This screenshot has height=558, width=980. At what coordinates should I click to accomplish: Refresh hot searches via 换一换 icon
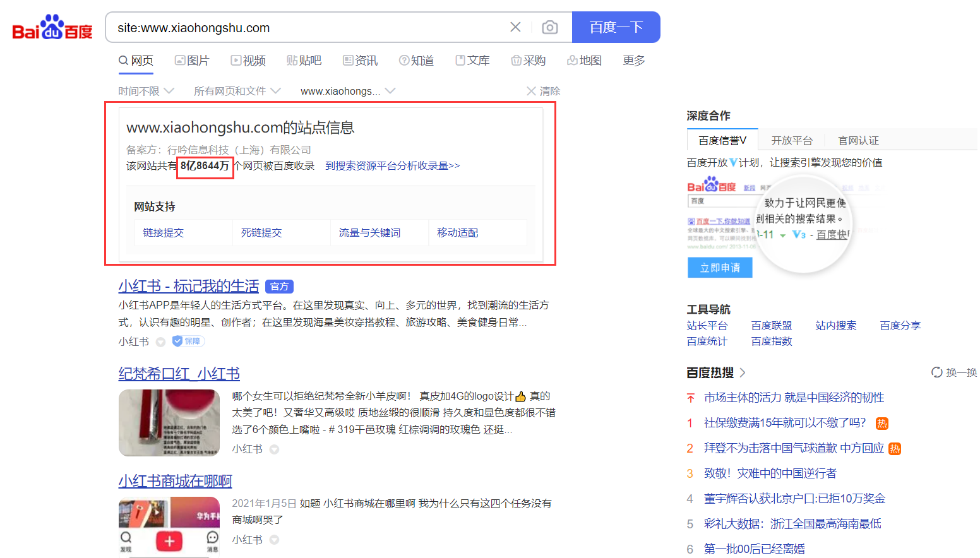[937, 372]
